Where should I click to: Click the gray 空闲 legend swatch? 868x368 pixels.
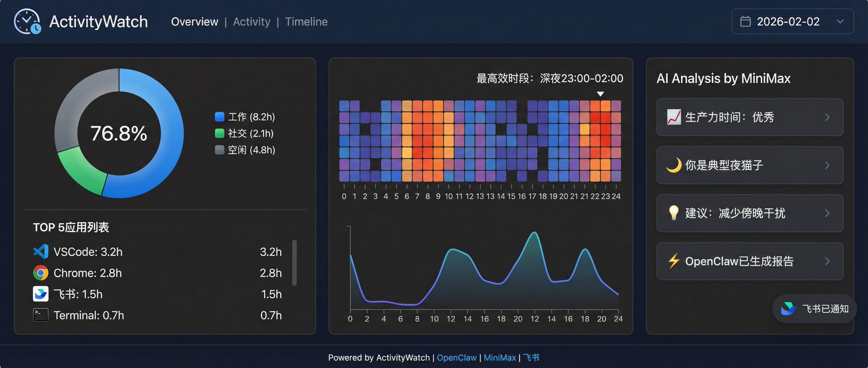tap(220, 150)
